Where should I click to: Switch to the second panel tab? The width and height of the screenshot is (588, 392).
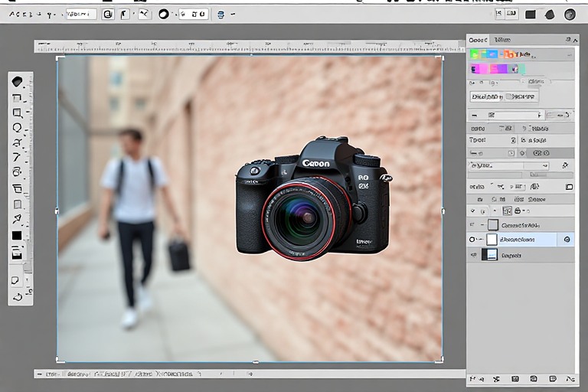(501, 40)
